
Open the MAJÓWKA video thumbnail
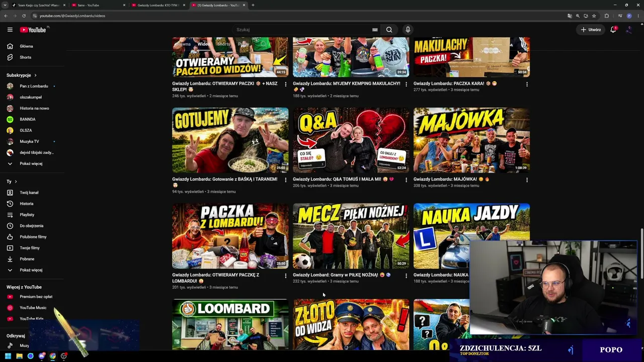(x=472, y=140)
